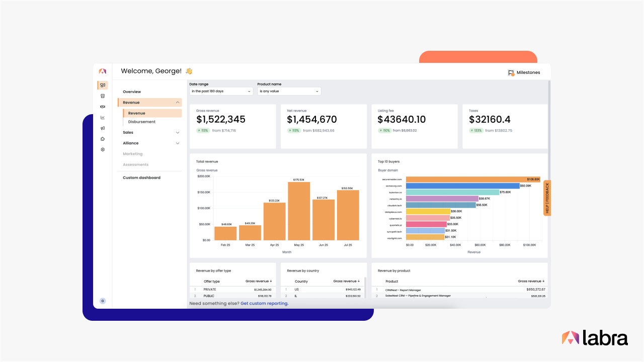The height and width of the screenshot is (362, 644).
Task: Open the Date range dropdown
Action: click(221, 92)
